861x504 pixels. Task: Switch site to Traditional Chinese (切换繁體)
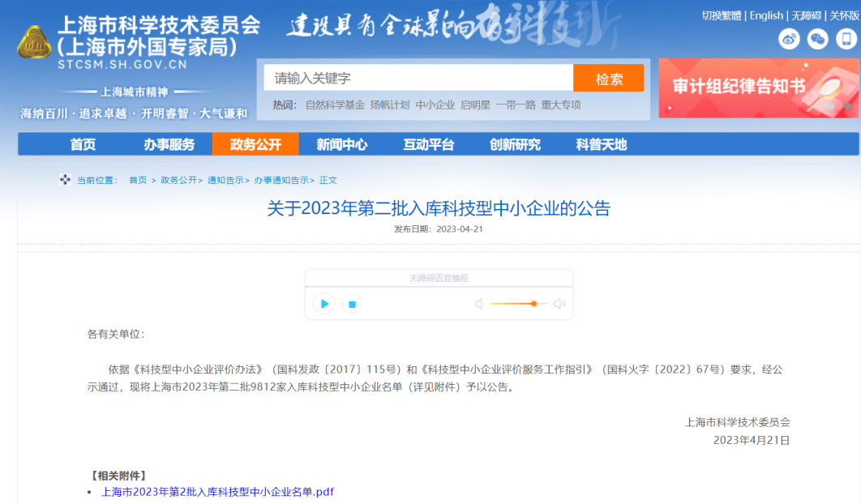click(722, 15)
